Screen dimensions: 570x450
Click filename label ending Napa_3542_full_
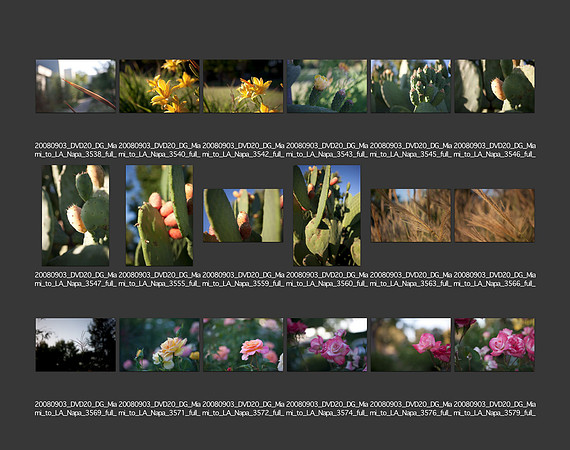pyautogui.click(x=243, y=150)
